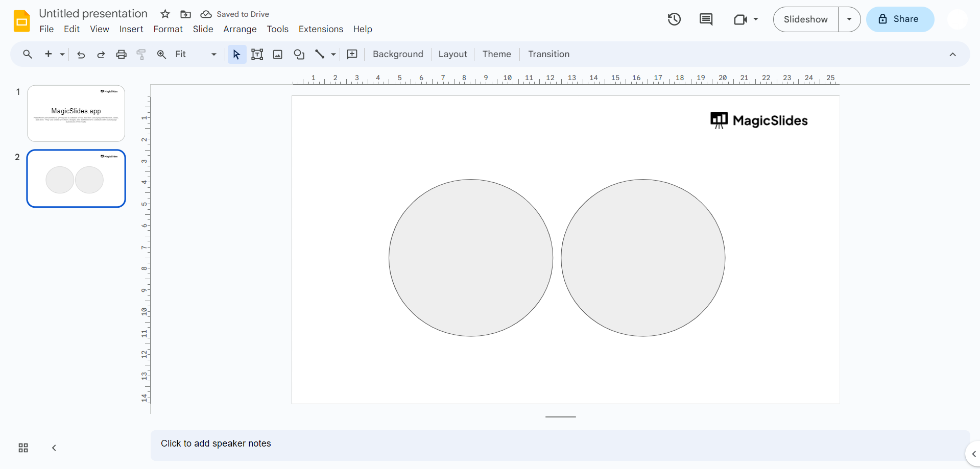Expand the line tool dropdown arrow
980x469 pixels.
[333, 55]
